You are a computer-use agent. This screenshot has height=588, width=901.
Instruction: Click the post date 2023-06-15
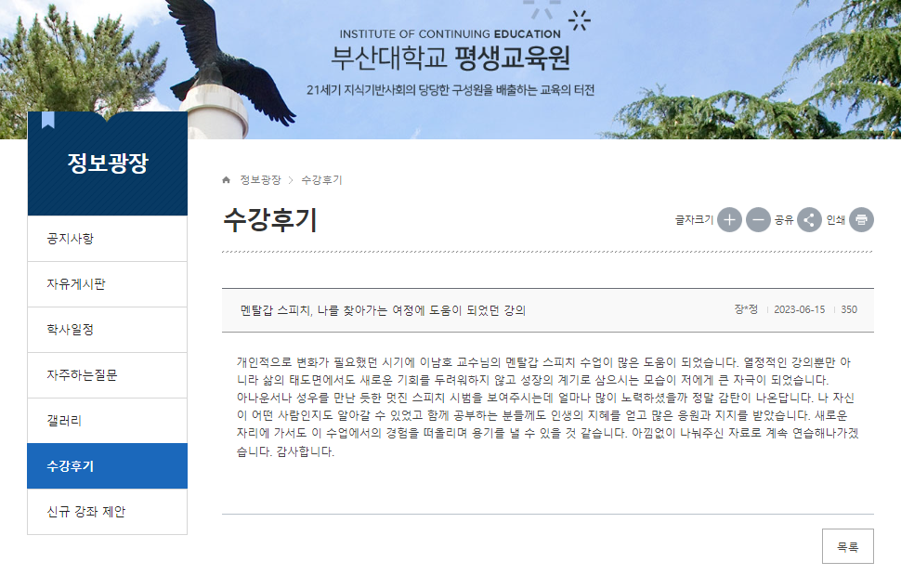point(799,310)
